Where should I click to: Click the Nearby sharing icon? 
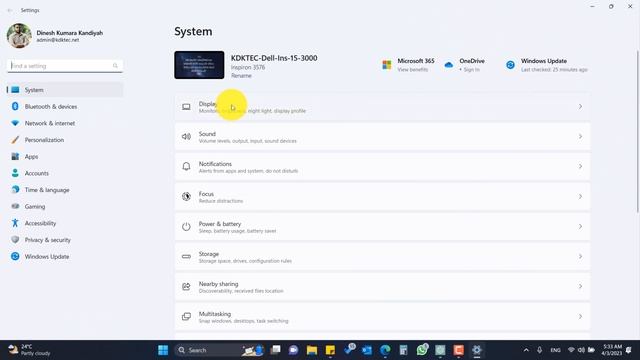click(186, 287)
